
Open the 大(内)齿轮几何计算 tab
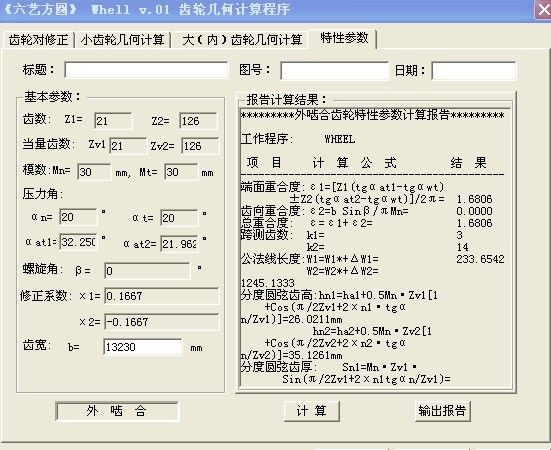tap(242, 39)
